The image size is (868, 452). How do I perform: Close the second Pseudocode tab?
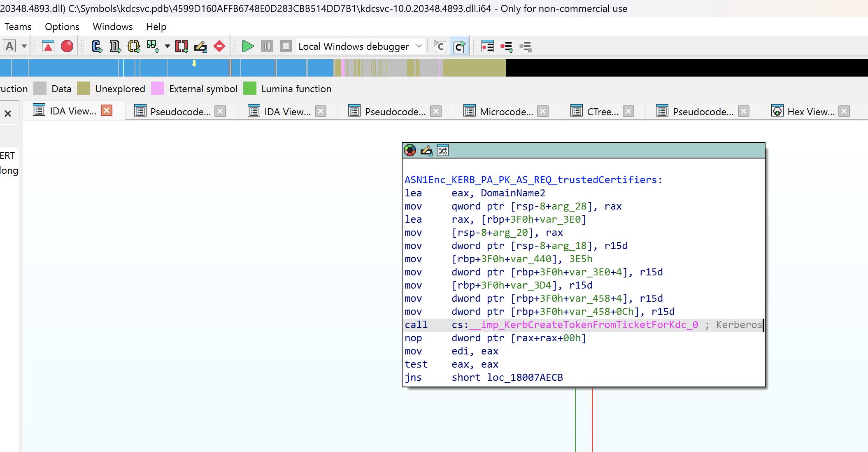pyautogui.click(x=436, y=111)
